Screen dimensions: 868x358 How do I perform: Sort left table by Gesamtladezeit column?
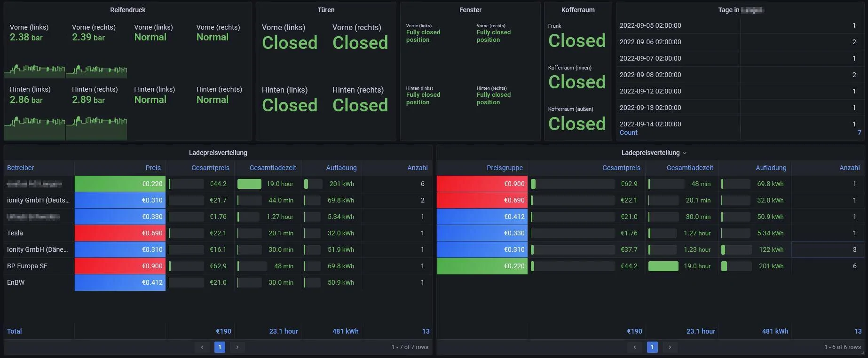tap(273, 168)
